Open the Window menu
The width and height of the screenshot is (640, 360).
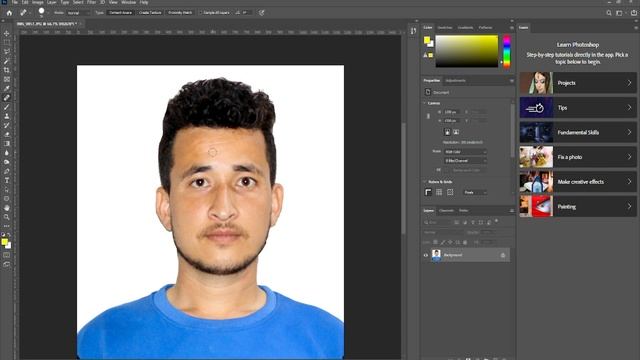click(129, 2)
